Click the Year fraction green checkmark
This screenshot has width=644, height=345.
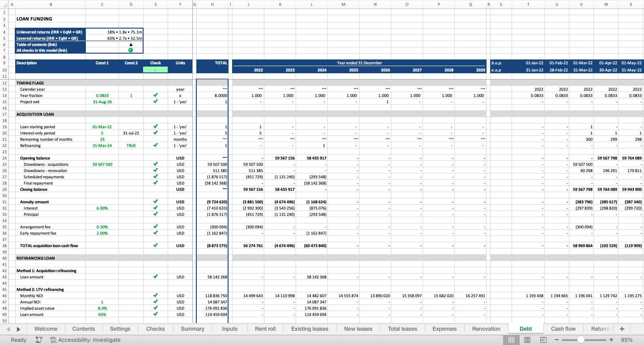click(x=155, y=95)
